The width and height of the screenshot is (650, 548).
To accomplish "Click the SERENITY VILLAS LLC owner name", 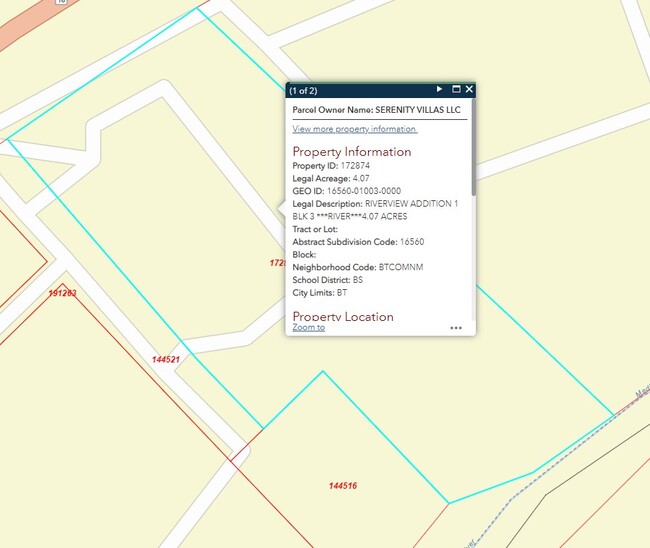I will [x=418, y=109].
